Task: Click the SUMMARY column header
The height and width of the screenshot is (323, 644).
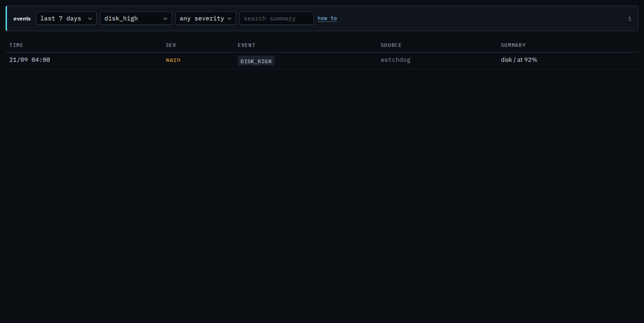Action: tap(513, 45)
